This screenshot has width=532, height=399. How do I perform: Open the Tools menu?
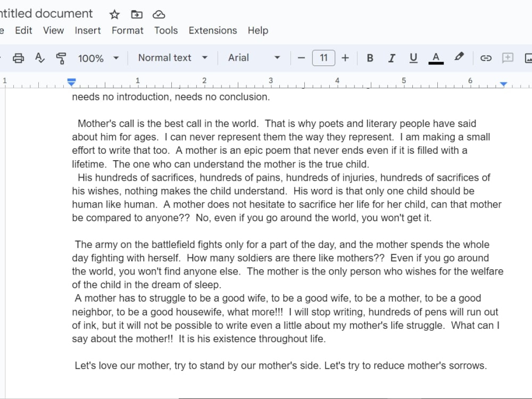(x=166, y=30)
